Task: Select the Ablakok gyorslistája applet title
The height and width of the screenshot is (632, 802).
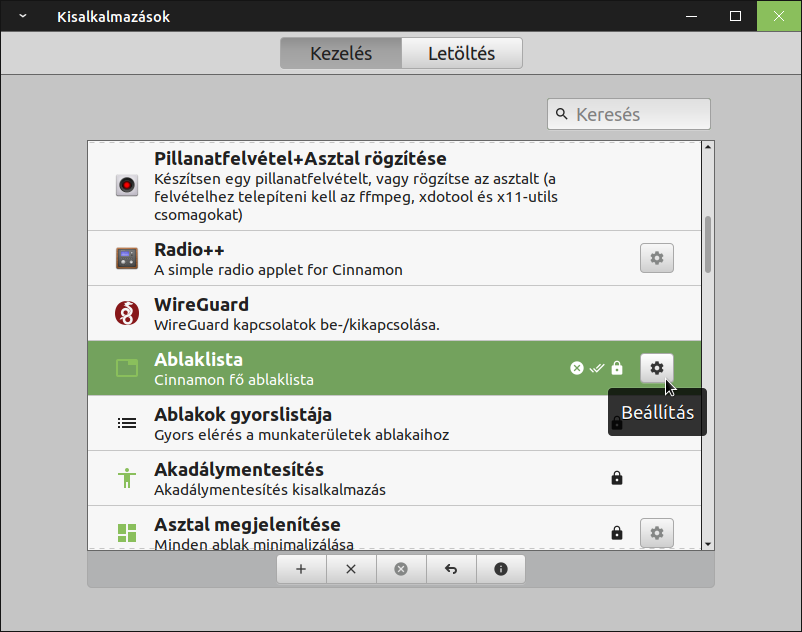Action: [x=243, y=415]
